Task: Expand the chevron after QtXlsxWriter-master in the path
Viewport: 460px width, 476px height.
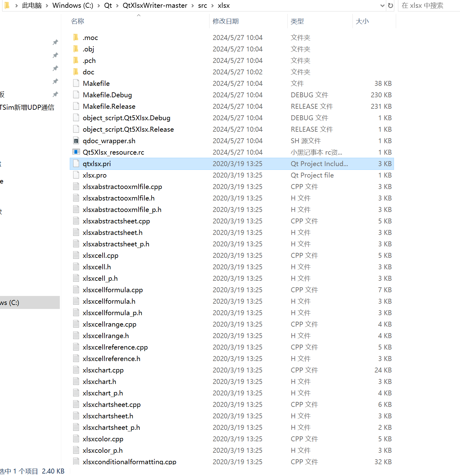Action: coord(192,6)
